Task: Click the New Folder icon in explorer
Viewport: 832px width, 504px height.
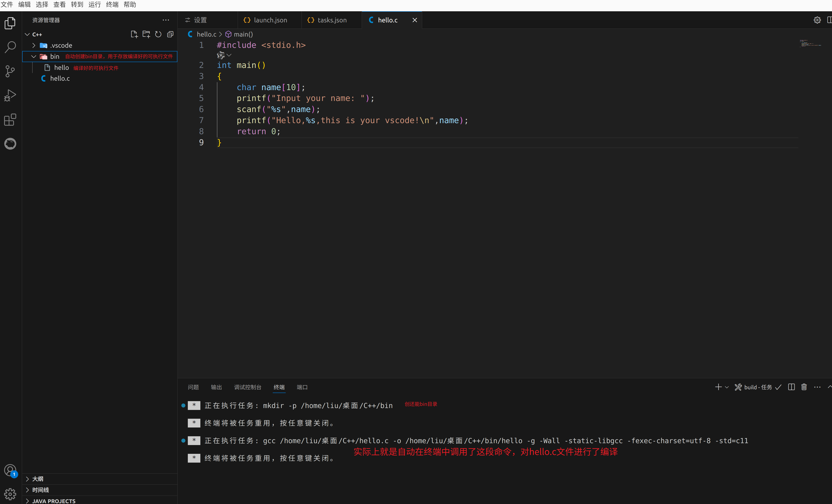Action: click(146, 34)
